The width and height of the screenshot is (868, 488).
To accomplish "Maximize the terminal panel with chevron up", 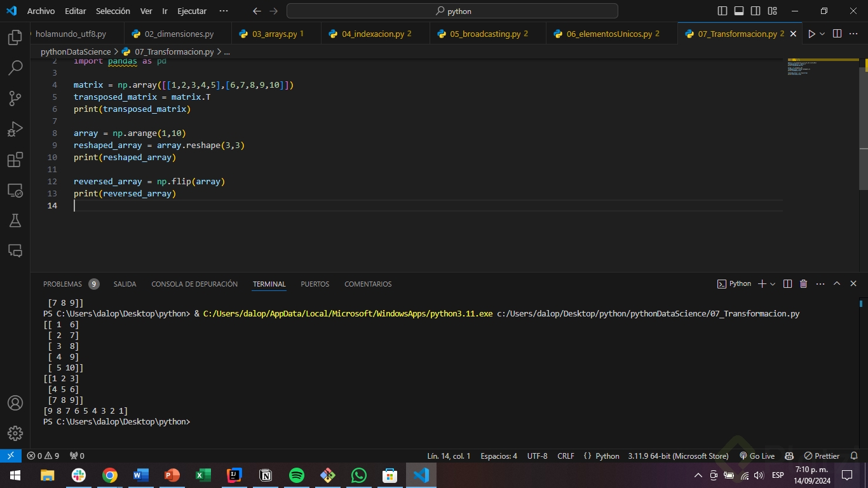I will point(837,284).
